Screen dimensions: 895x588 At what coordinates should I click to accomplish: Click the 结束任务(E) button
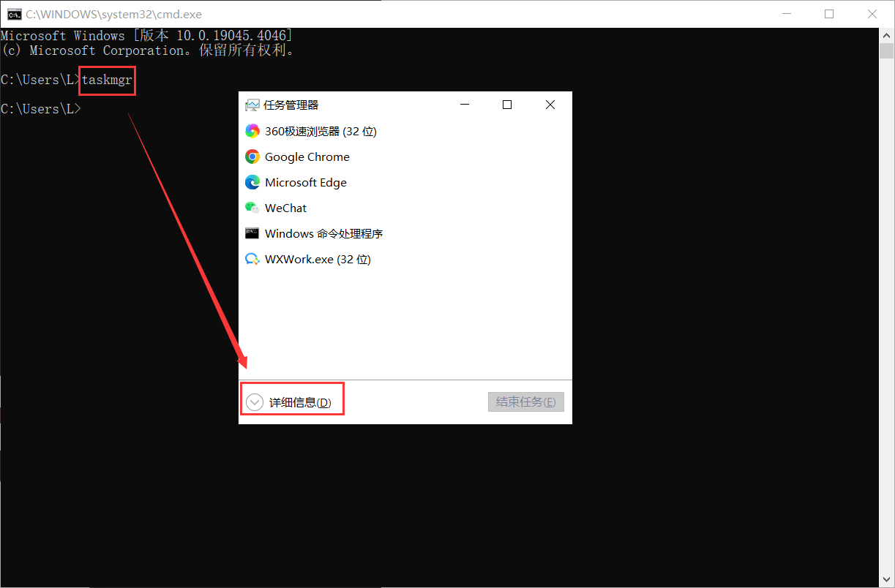pos(526,402)
